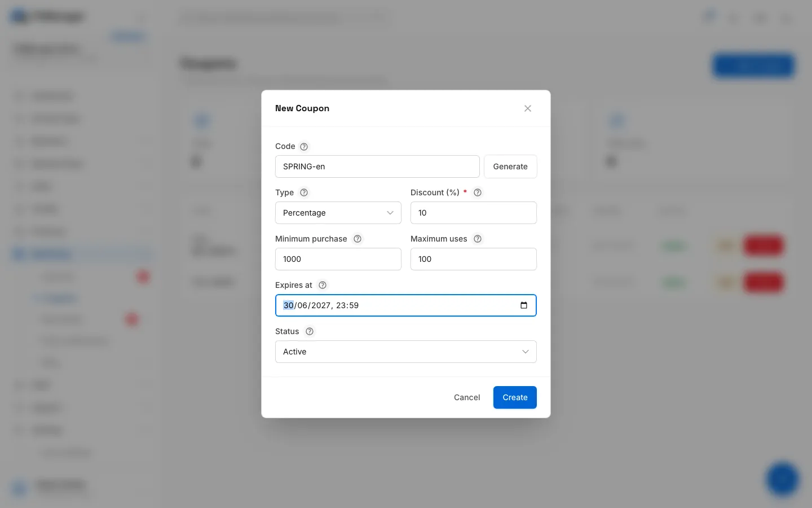Select the Discount (%) input field
This screenshot has height=508, width=812.
coord(474,213)
